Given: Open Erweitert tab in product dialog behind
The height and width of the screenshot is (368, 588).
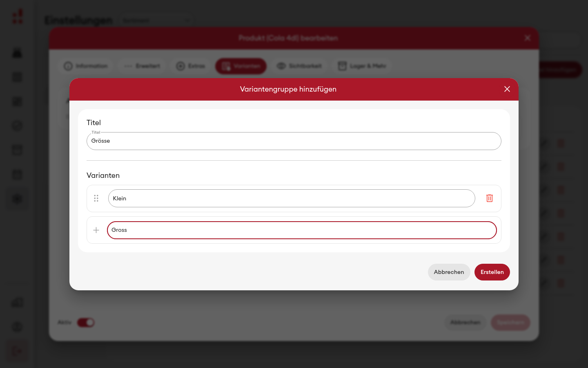Looking at the screenshot, I should [143, 66].
